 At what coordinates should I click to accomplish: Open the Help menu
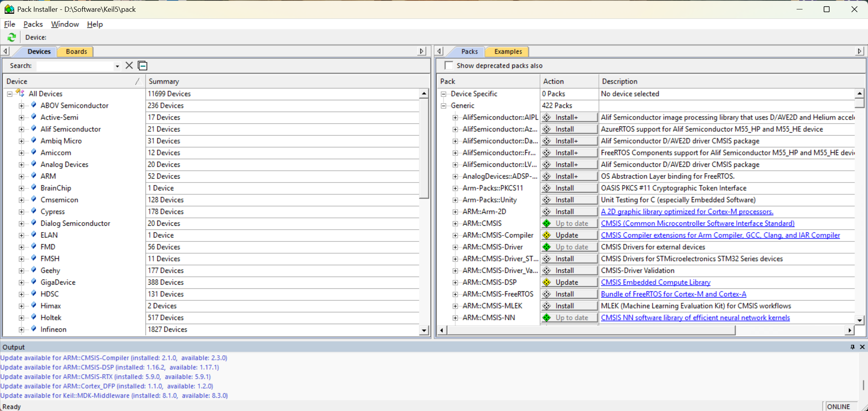pos(95,24)
